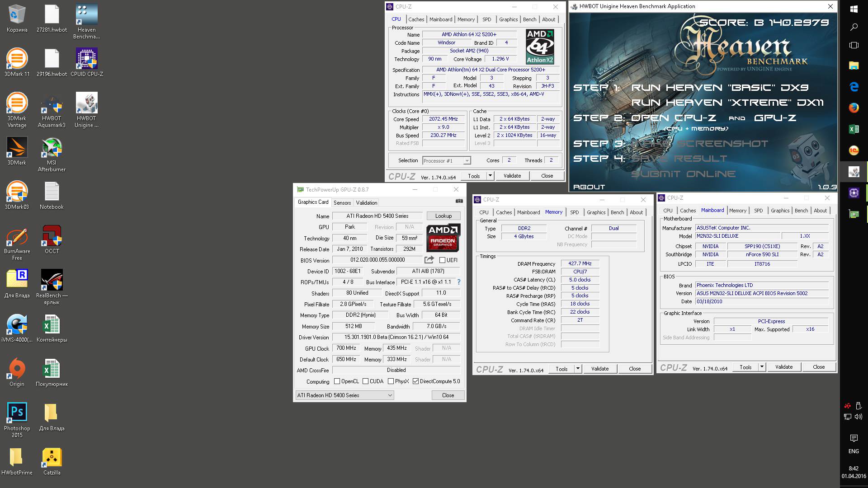Screen dimensions: 868x488
Task: Click the DRAM Frequency value 427.7 MHz
Action: 580,263
